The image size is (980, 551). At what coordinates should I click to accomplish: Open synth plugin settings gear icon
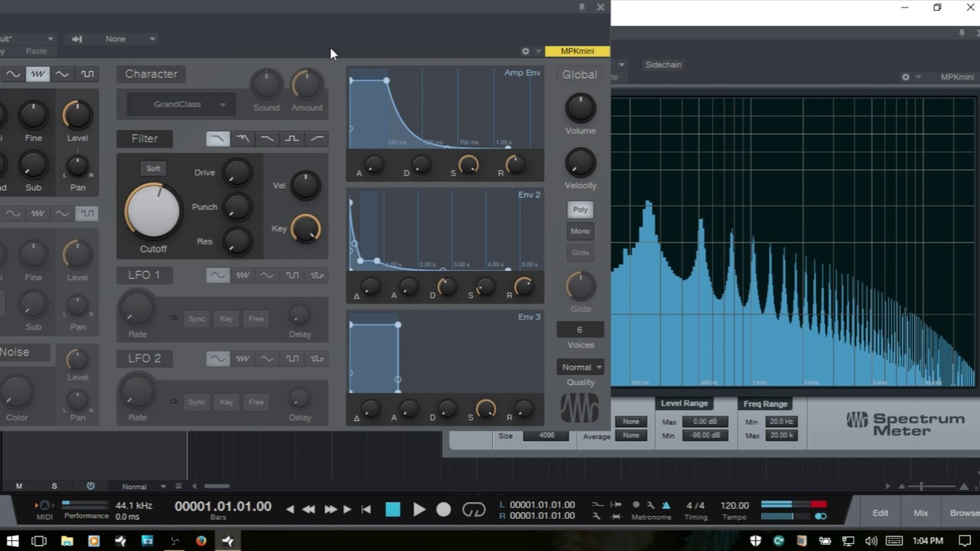pyautogui.click(x=525, y=51)
